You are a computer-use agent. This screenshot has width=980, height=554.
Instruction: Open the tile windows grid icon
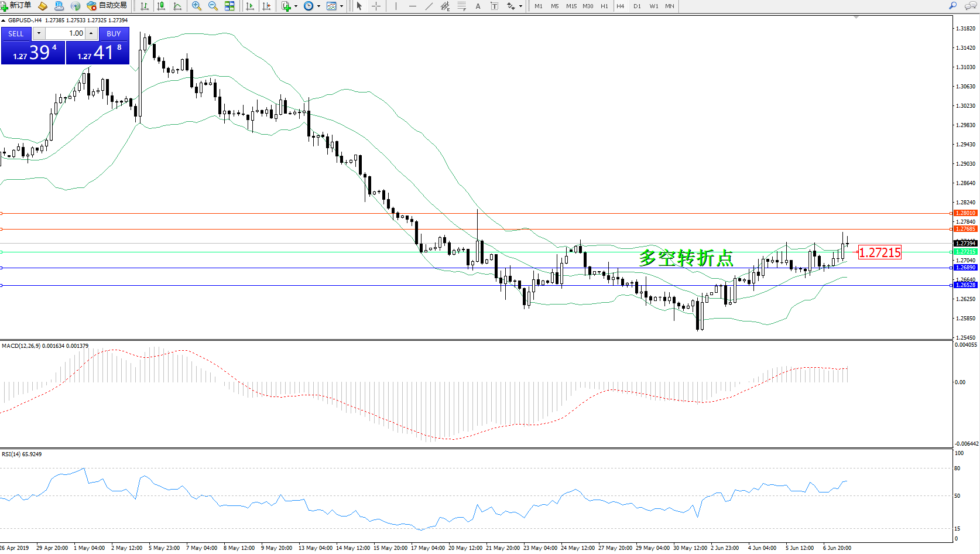(229, 6)
